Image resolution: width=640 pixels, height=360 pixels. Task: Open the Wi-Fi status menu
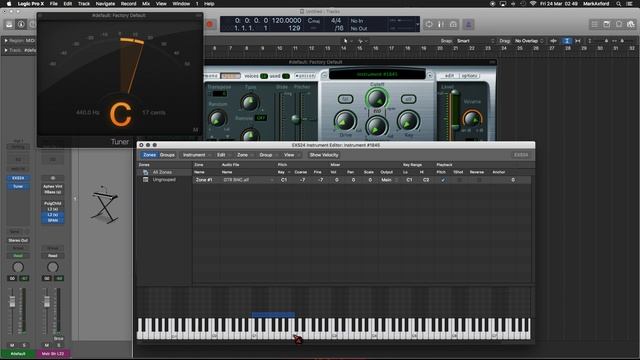533,4
